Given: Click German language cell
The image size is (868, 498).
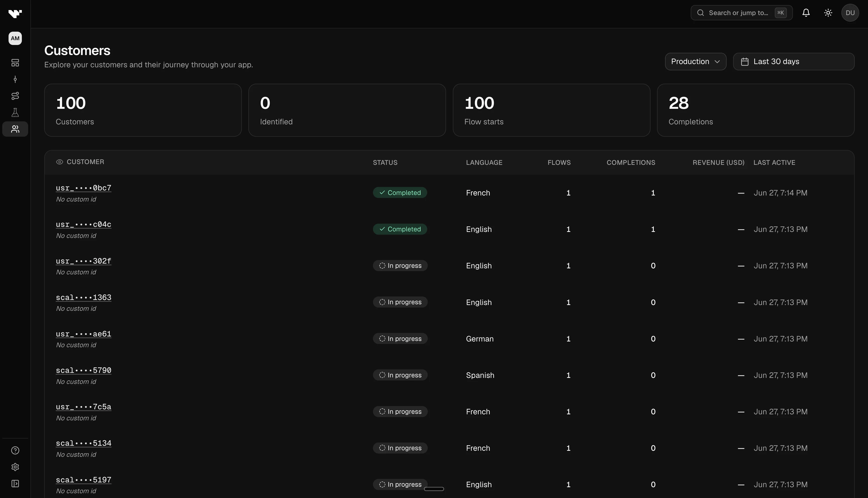Looking at the screenshot, I should 480,339.
